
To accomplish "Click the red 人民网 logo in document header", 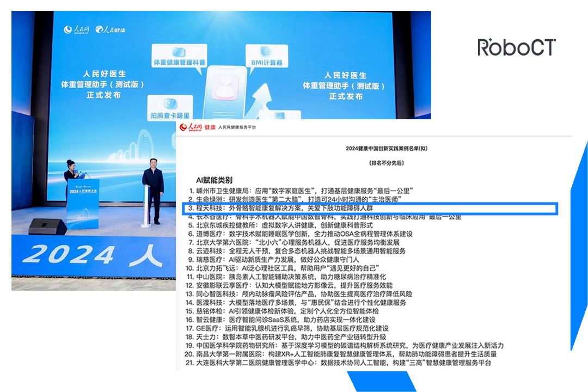I will (x=192, y=127).
